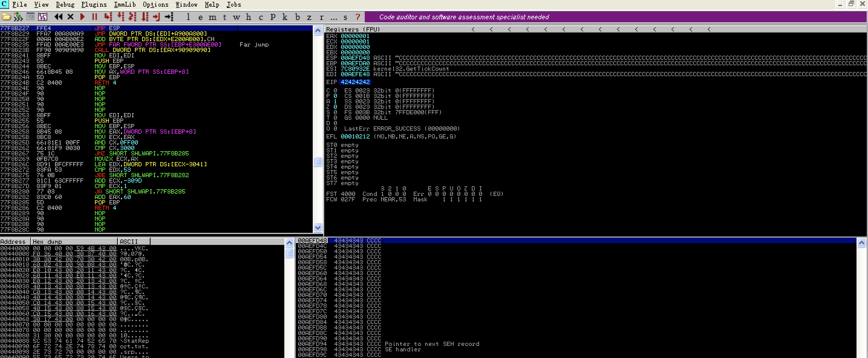The width and height of the screenshot is (868, 358).
Task: Select stack row at address 00AEFD48
Action: tap(576, 240)
